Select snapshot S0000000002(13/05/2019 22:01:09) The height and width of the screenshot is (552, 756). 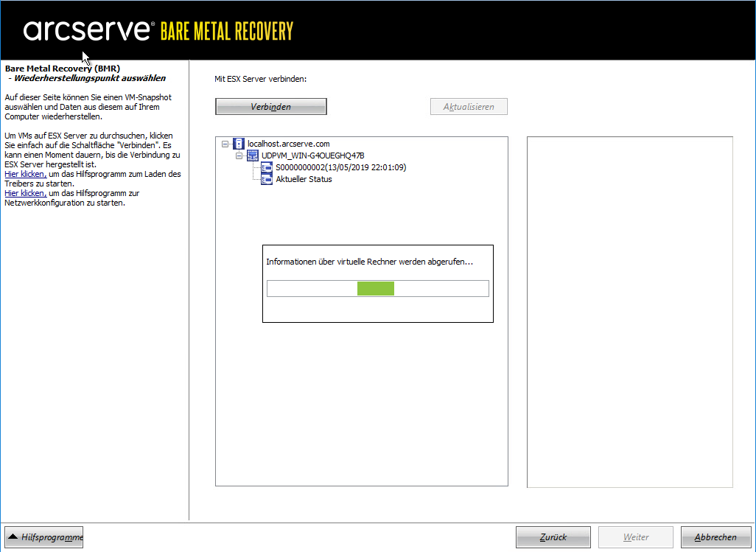[341, 167]
